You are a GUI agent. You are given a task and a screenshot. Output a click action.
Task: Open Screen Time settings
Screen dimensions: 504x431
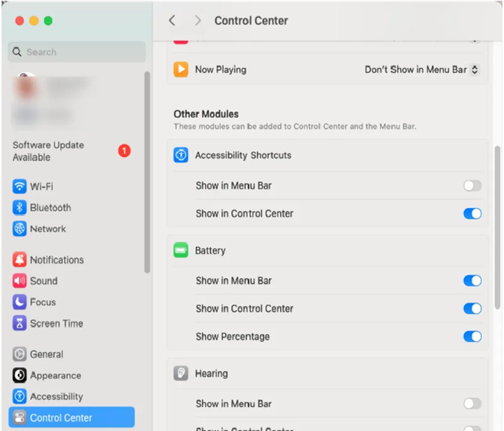point(19,323)
